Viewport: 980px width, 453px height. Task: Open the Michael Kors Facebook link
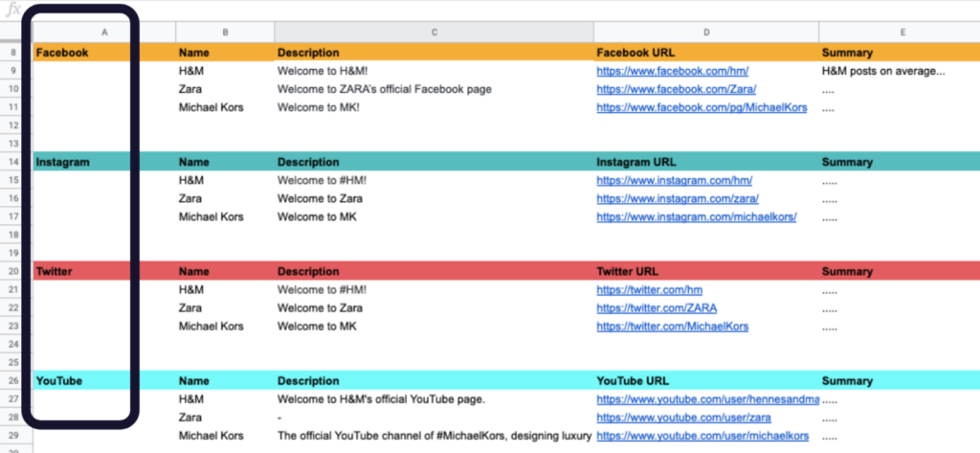pos(702,107)
